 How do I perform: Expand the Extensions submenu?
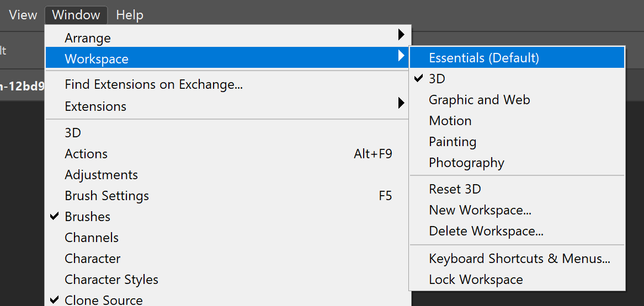click(x=95, y=106)
